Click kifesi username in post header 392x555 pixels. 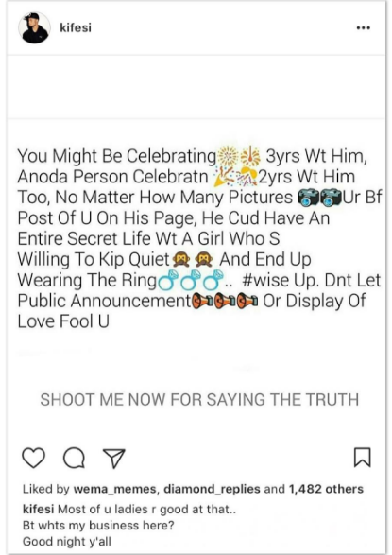[x=76, y=27]
